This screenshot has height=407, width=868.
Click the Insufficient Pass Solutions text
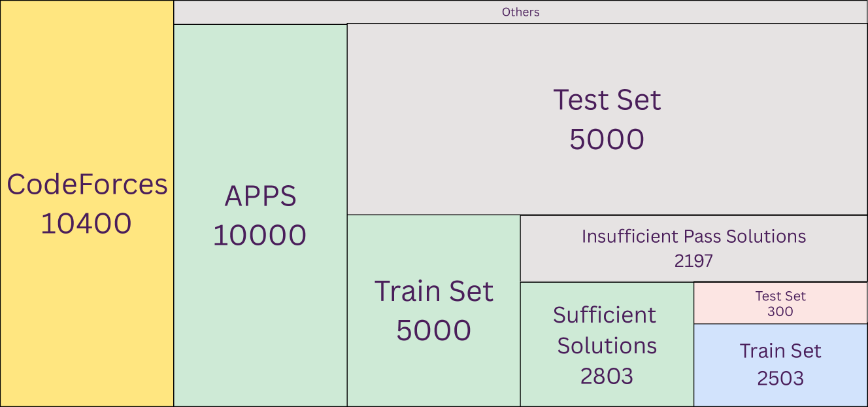coord(693,236)
